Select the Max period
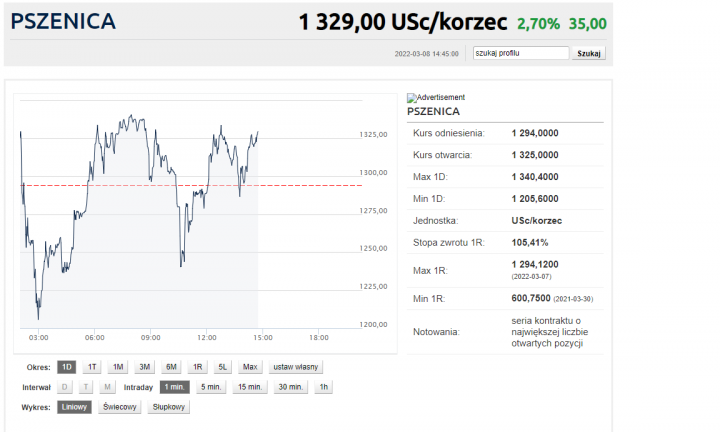Screen dimensions: 720x432 coord(250,367)
